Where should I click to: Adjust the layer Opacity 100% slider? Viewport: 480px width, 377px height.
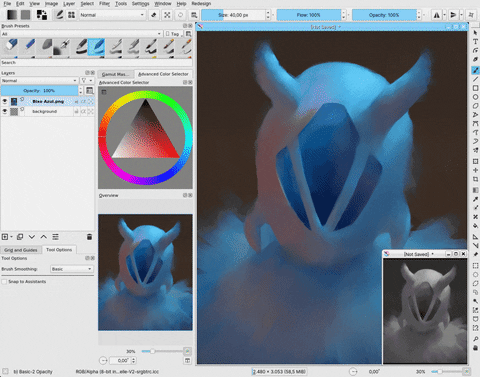39,90
